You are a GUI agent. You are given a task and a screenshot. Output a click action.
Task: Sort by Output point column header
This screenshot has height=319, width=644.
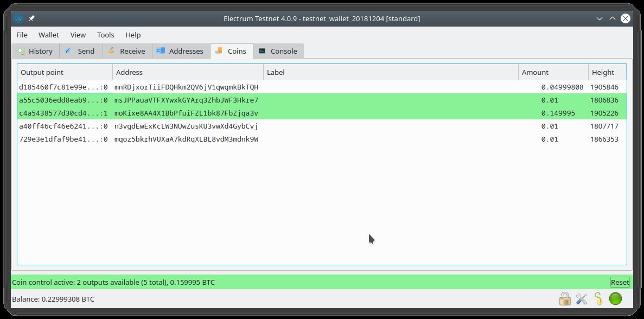(x=65, y=72)
